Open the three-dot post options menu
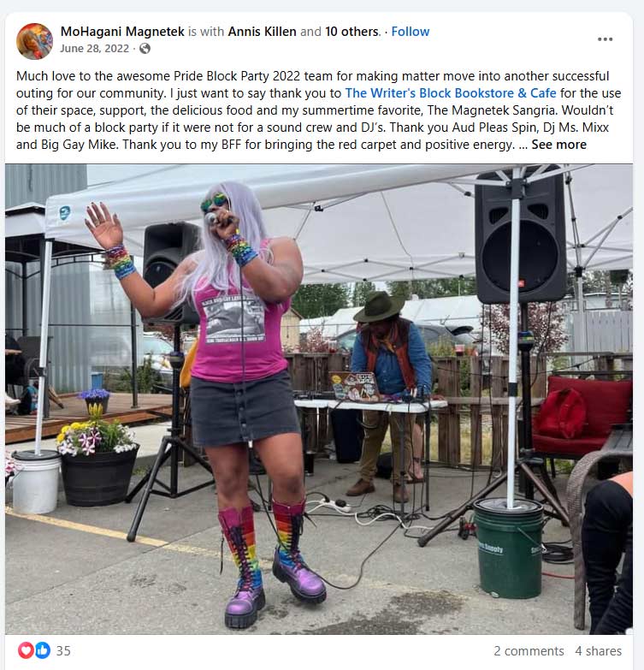Viewport: 644px width, 670px height. point(605,39)
